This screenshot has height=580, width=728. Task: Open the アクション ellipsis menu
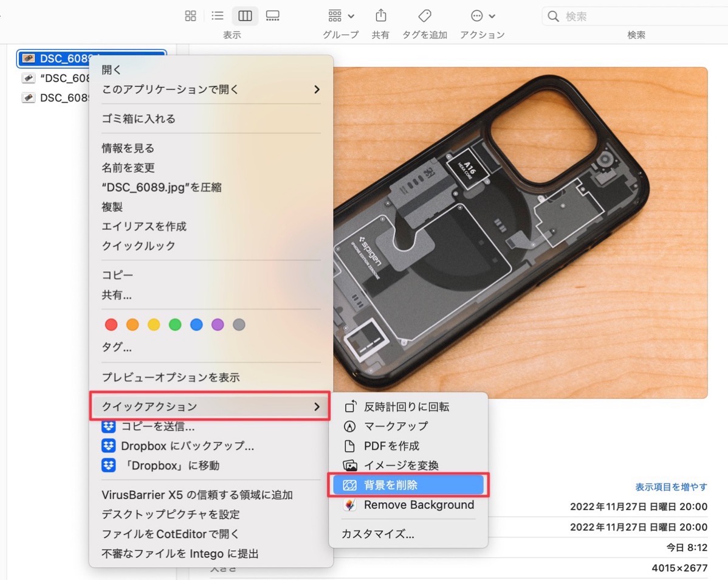tap(482, 16)
